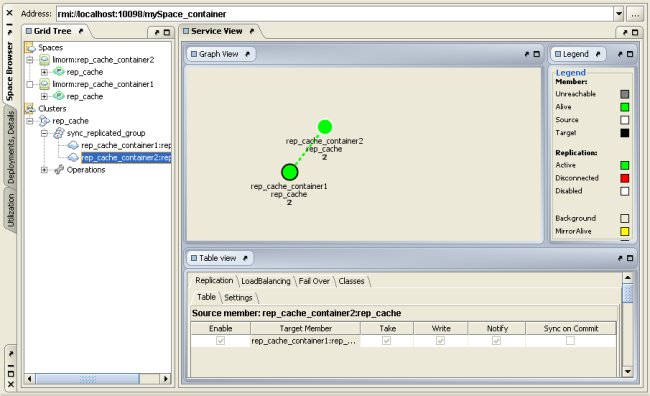Click the browse button next to address field
The height and width of the screenshot is (396, 650).
[635, 14]
